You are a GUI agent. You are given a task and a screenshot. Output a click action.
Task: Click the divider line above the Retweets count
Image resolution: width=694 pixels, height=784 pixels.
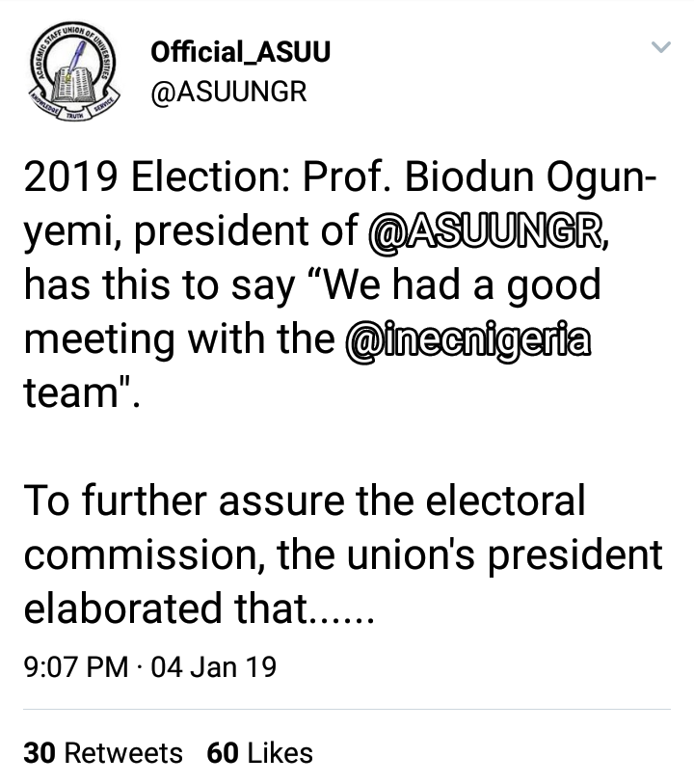pos(347,711)
